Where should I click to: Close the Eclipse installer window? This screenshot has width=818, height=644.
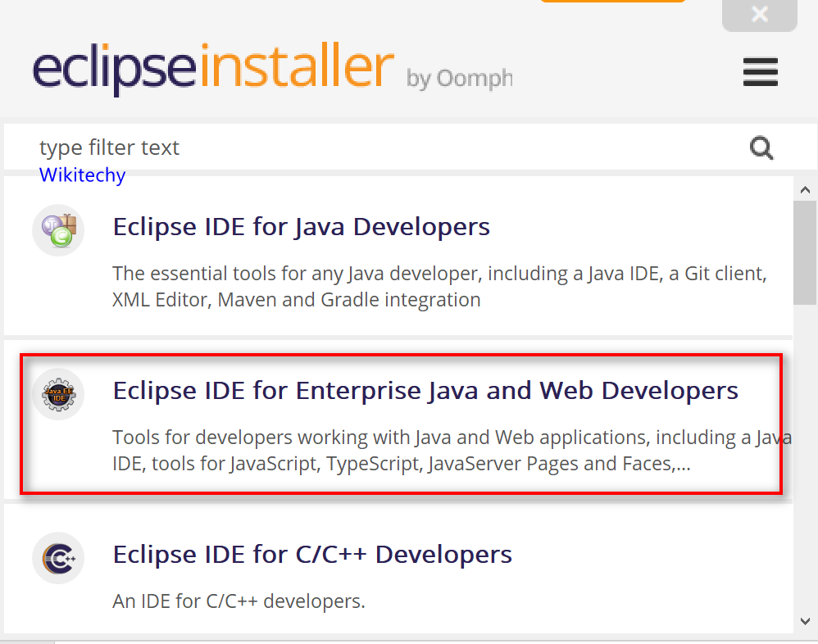(759, 15)
